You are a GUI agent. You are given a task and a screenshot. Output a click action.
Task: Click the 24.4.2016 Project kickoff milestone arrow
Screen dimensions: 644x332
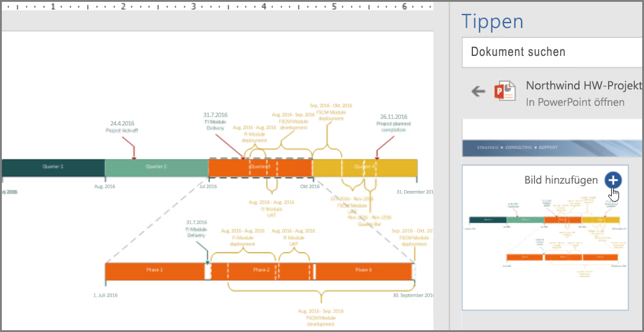point(129,148)
